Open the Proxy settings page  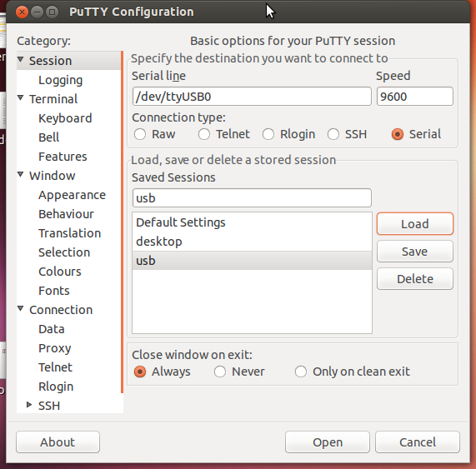[x=55, y=348]
